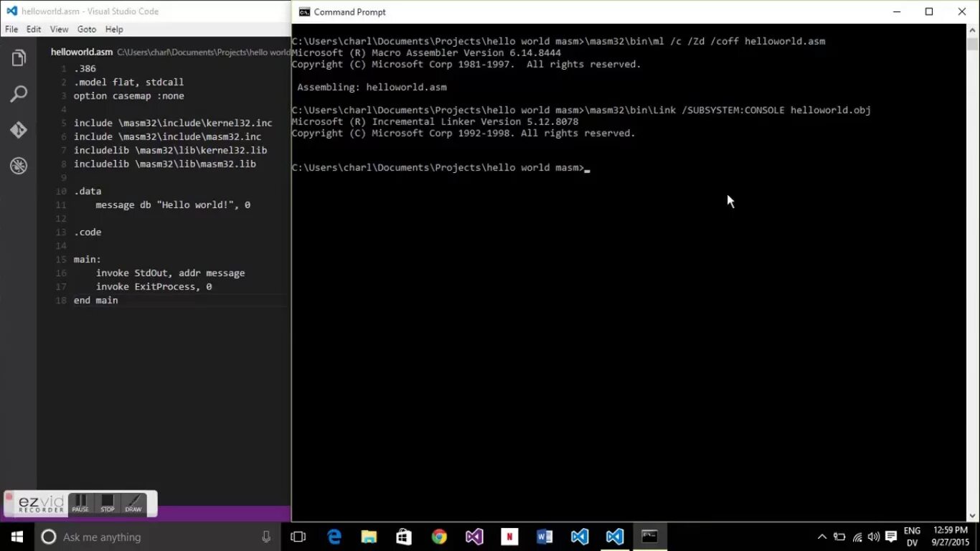Image resolution: width=980 pixels, height=551 pixels.
Task: Open File Explorer from the taskbar
Action: (369, 537)
